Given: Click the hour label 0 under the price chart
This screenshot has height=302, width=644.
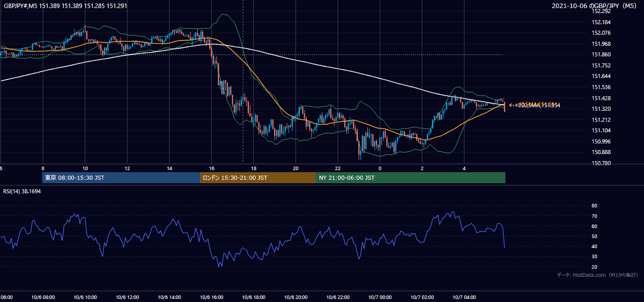Looking at the screenshot, I should 380,169.
